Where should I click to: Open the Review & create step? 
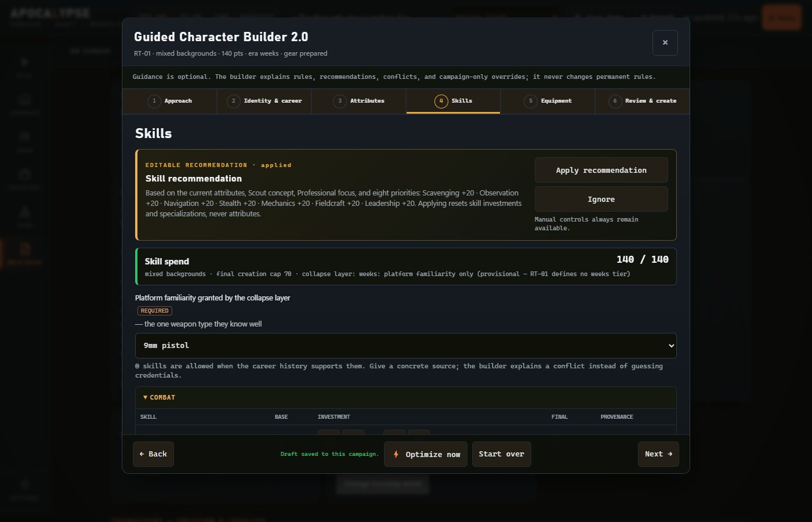point(643,101)
